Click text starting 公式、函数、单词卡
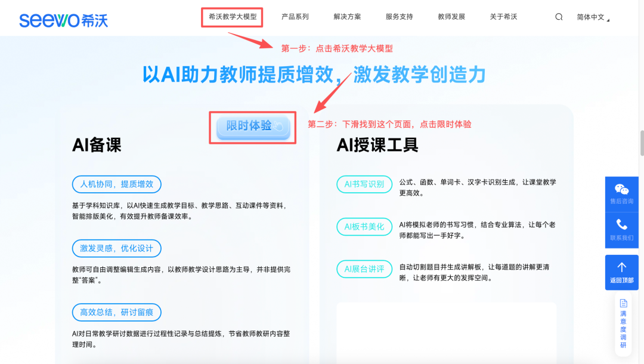 (478, 187)
